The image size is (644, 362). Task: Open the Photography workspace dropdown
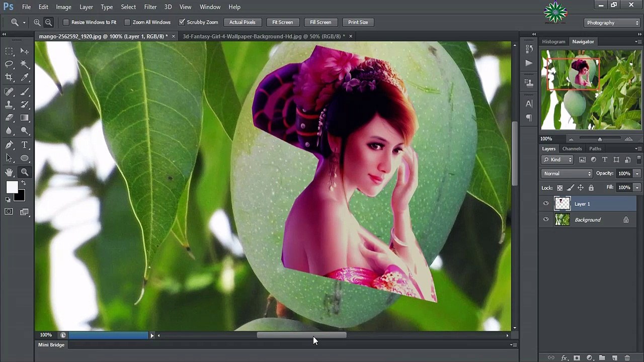coord(612,23)
